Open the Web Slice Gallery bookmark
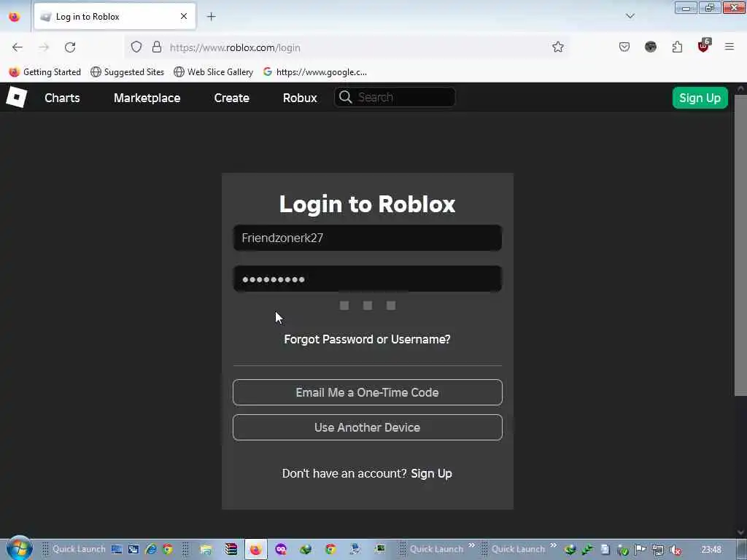The height and width of the screenshot is (560, 747). 214,72
